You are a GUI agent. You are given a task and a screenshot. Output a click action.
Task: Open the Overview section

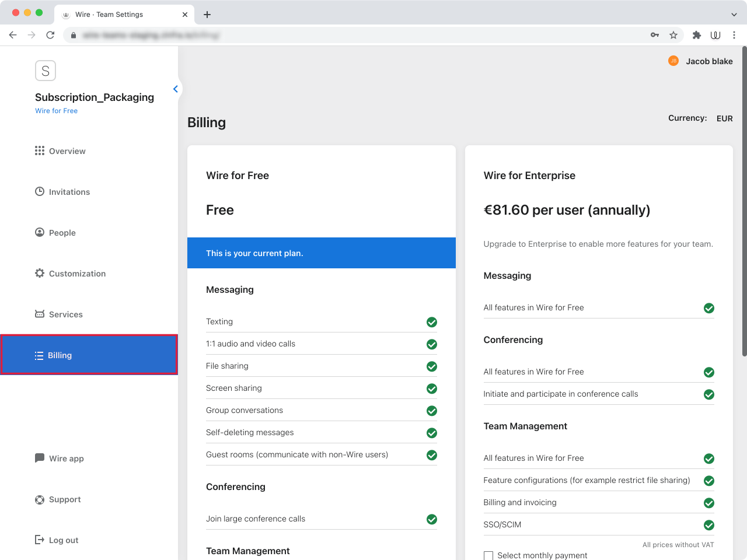(60, 151)
